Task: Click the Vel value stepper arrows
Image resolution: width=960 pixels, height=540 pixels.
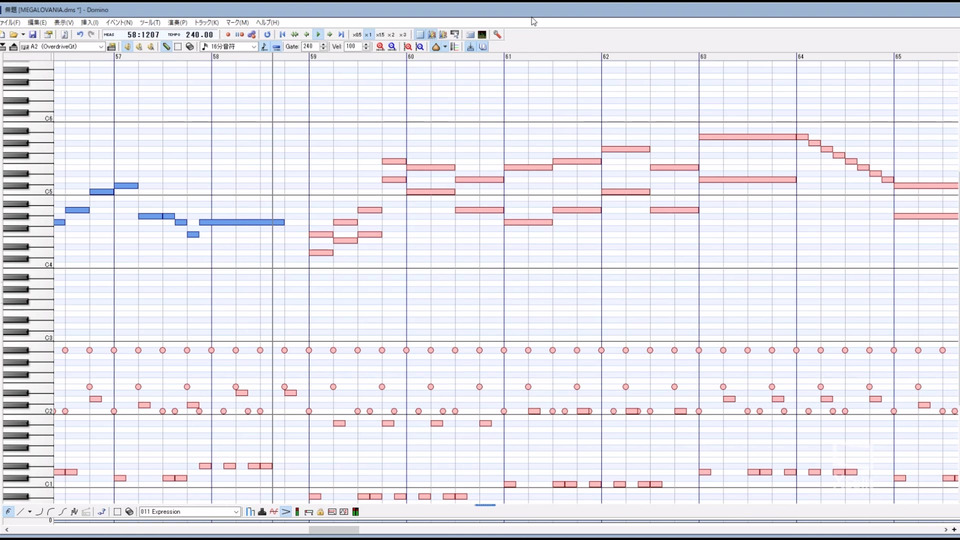Action: (x=366, y=47)
